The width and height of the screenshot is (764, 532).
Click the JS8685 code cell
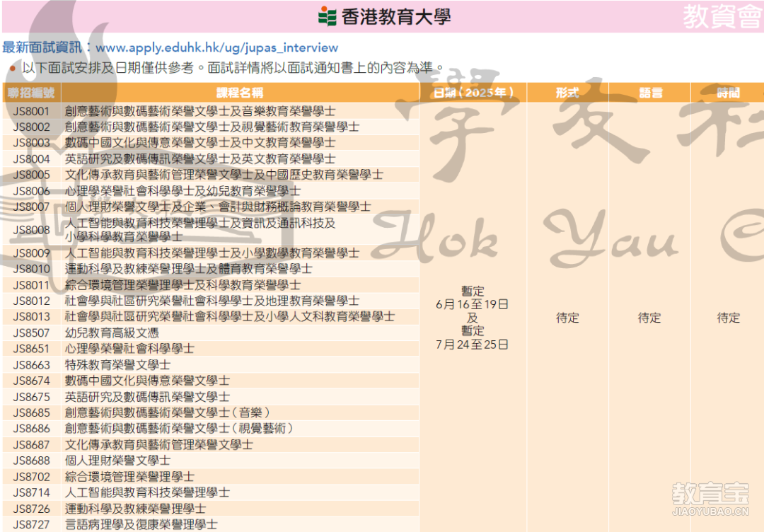31,412
